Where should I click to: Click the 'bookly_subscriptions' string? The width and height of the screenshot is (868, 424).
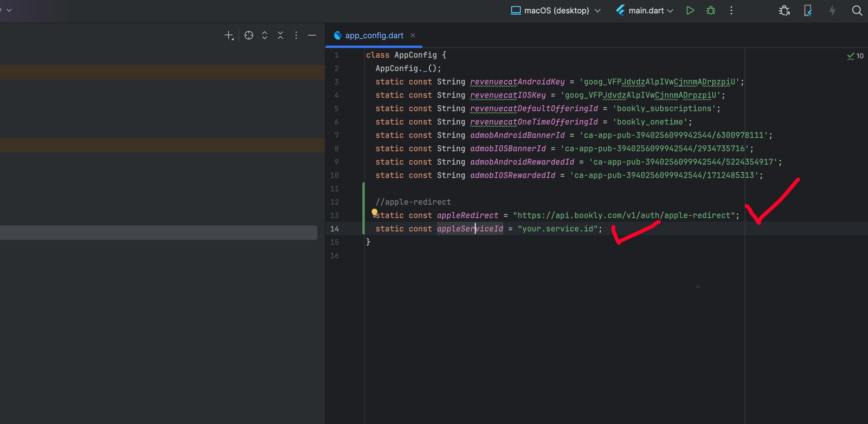[x=664, y=109]
